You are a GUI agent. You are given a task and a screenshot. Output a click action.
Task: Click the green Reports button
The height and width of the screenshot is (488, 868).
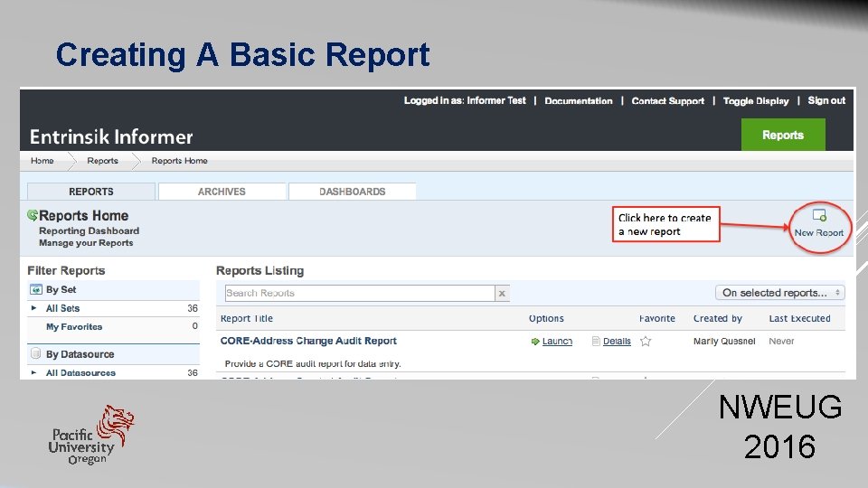point(783,135)
